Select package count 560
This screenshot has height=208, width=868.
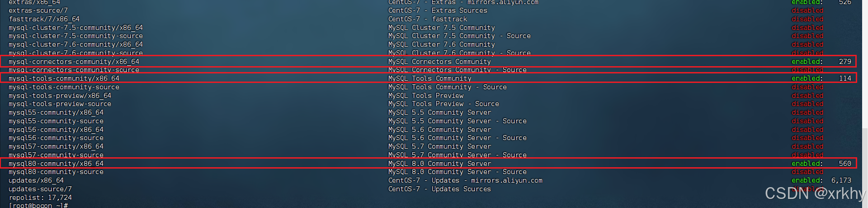(845, 164)
